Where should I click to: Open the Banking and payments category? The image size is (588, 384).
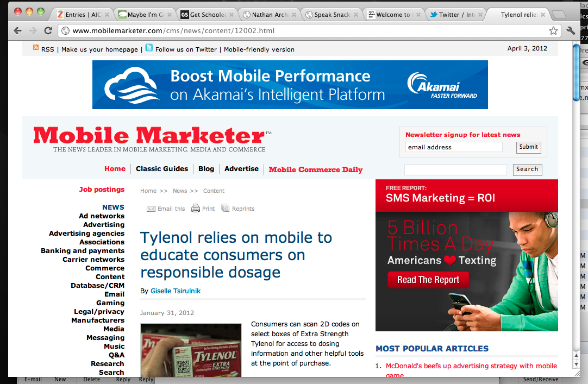pos(83,251)
